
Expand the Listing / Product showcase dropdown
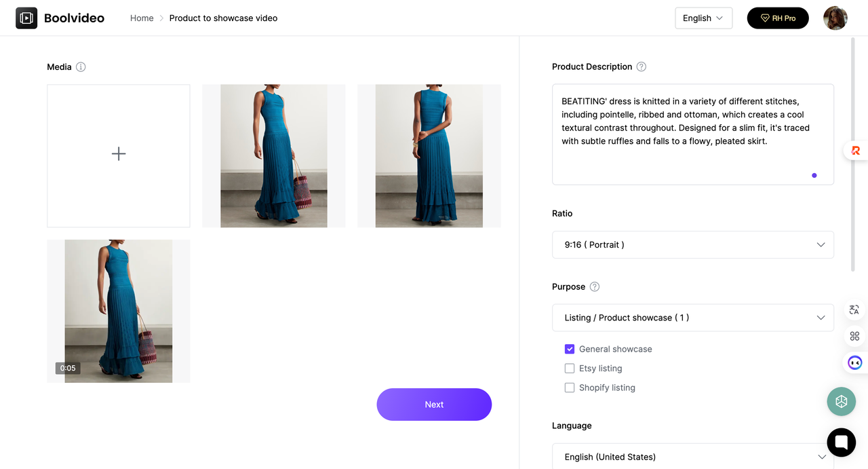click(693, 318)
